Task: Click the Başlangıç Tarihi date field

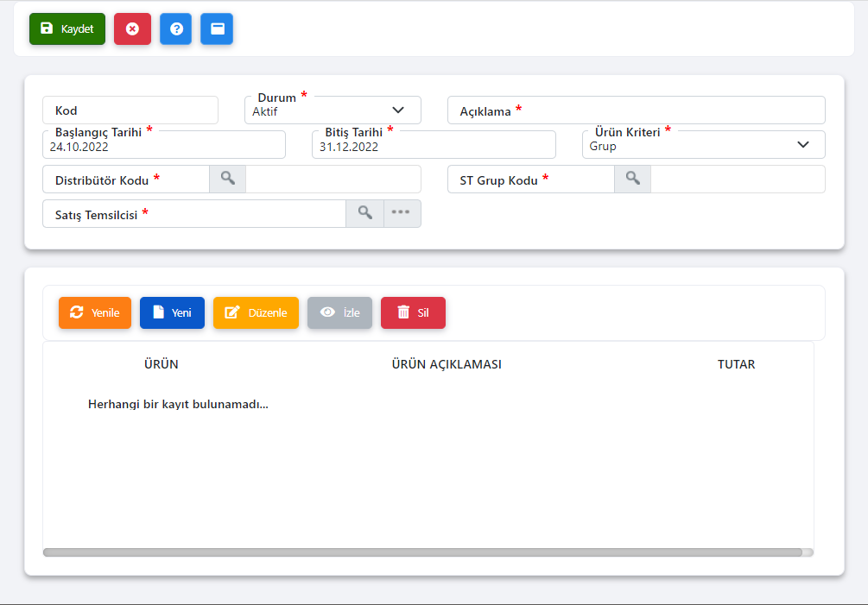Action: coord(164,146)
